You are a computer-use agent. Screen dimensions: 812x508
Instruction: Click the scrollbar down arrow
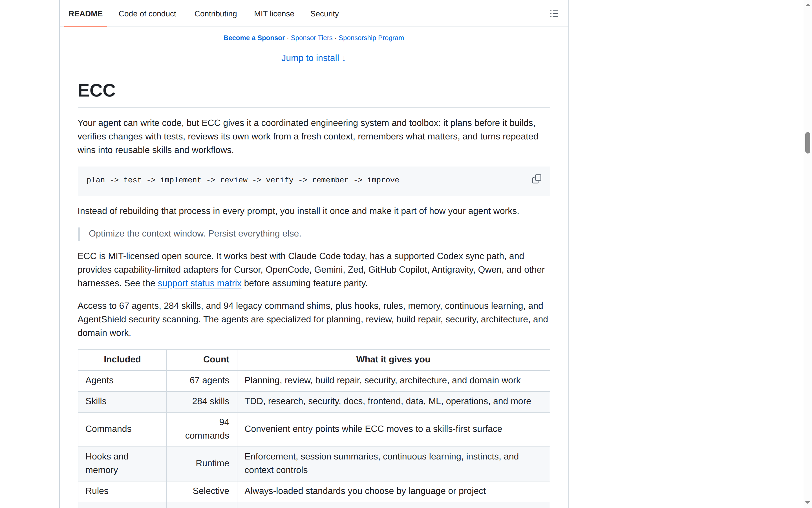[x=808, y=503]
